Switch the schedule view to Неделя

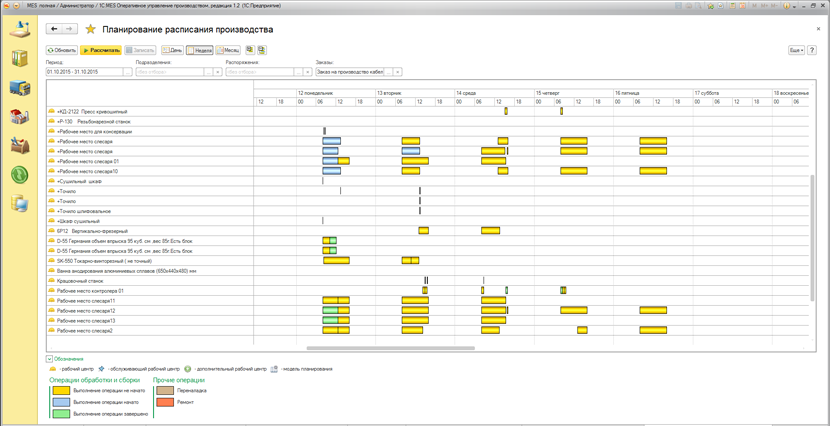[199, 50]
